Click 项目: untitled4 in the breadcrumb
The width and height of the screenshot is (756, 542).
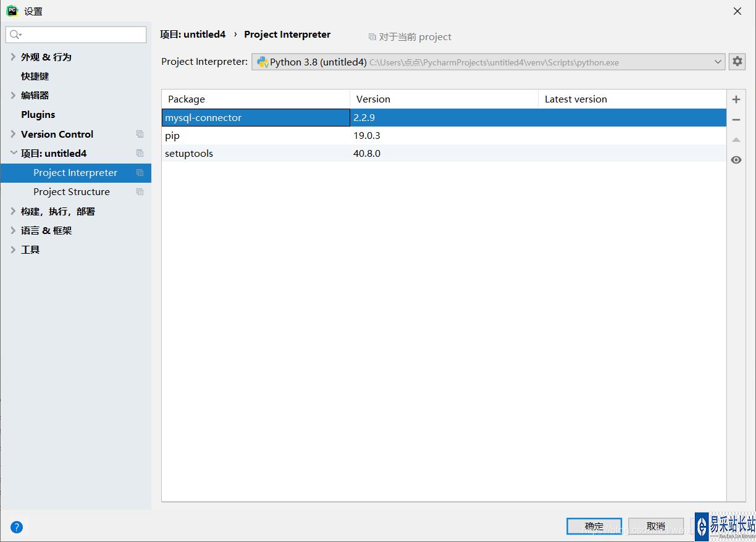(x=193, y=35)
